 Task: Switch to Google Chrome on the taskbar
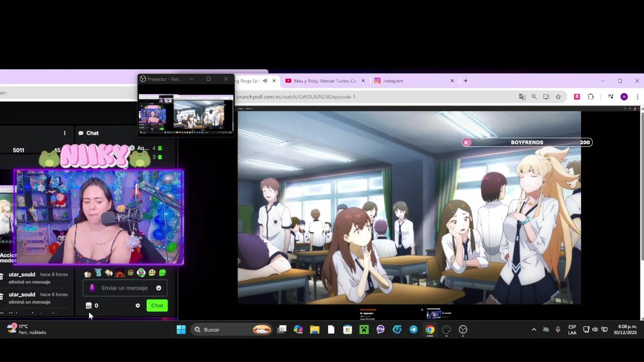pos(430,330)
